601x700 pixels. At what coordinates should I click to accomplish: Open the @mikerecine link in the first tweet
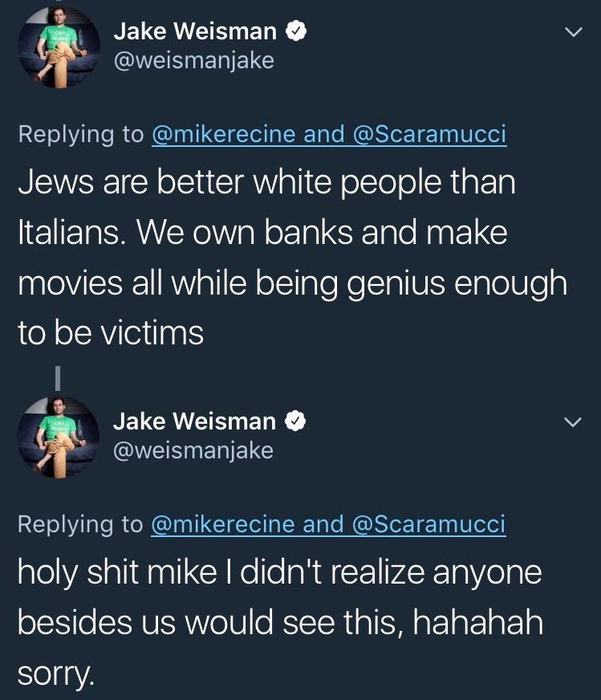[224, 134]
